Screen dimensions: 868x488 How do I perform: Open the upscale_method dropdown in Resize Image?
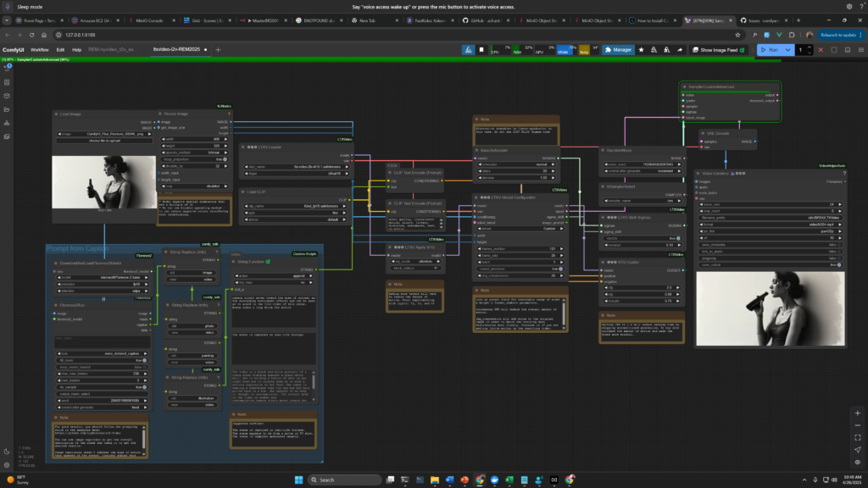[194, 152]
